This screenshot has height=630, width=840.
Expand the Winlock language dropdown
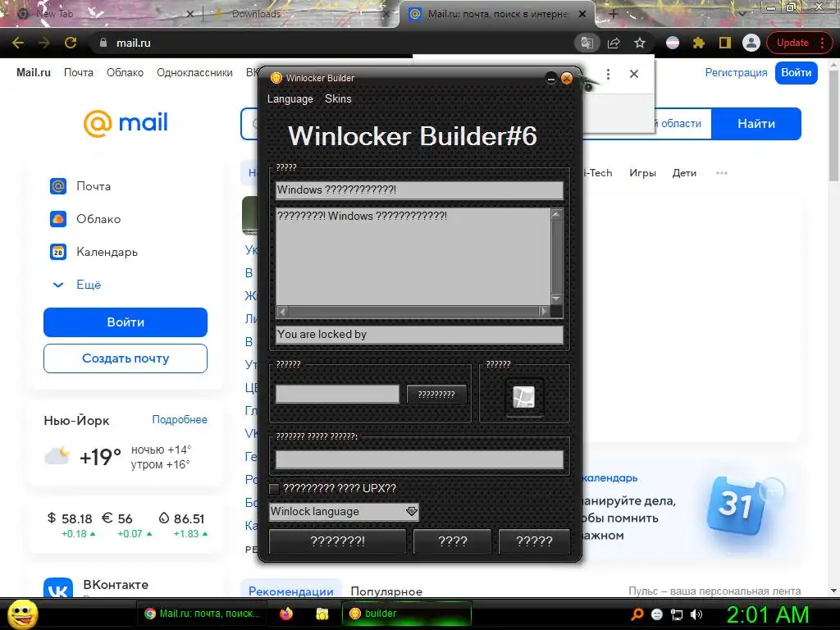[x=412, y=512]
